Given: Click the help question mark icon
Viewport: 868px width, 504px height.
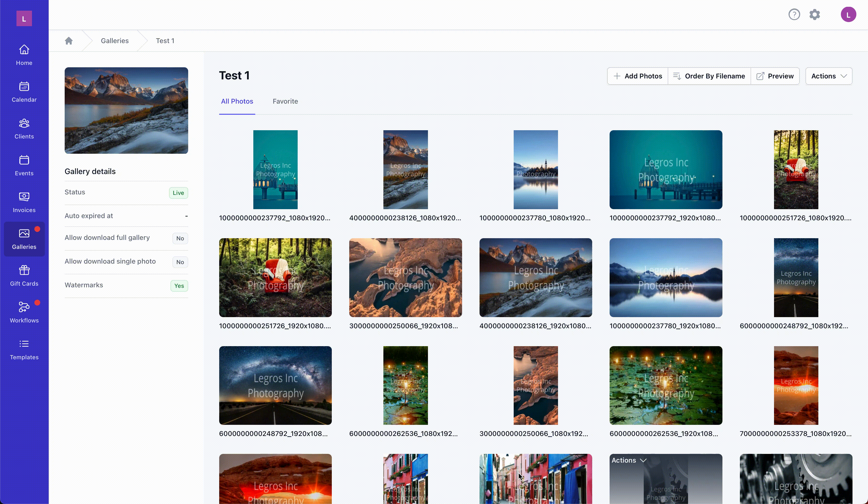Looking at the screenshot, I should 794,15.
